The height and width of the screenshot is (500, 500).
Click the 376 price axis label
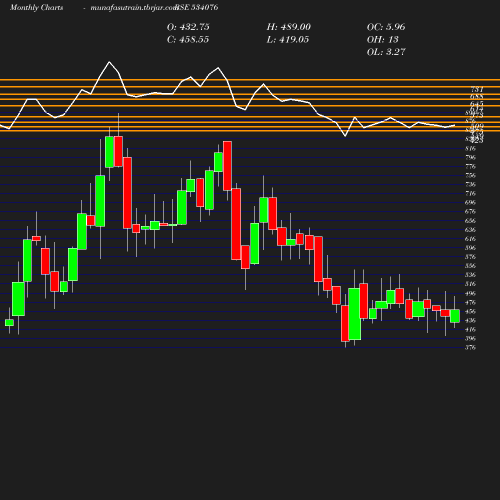coord(470,348)
